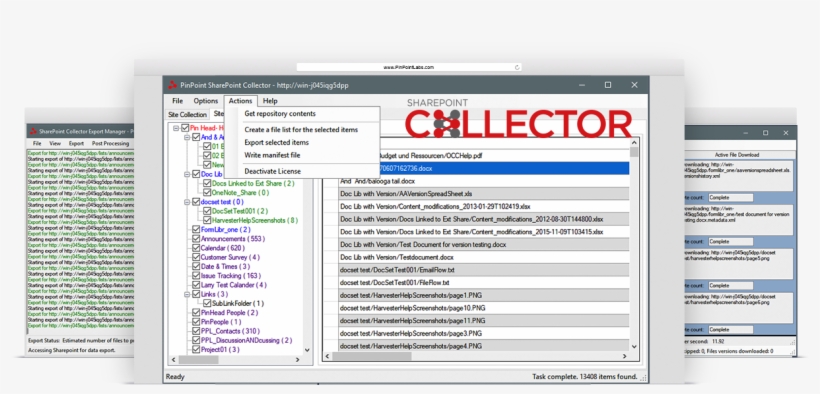Image resolution: width=820 pixels, height=394 pixels.
Task: Select the Project01 (3) tree item
Action: (220, 350)
